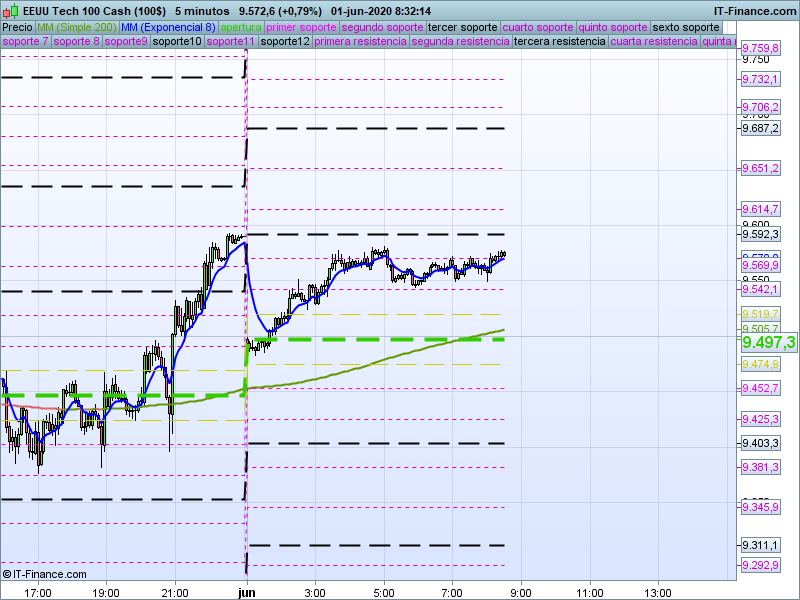This screenshot has width=800, height=600.
Task: Click the 9.592,3 price axis label
Action: click(x=760, y=234)
